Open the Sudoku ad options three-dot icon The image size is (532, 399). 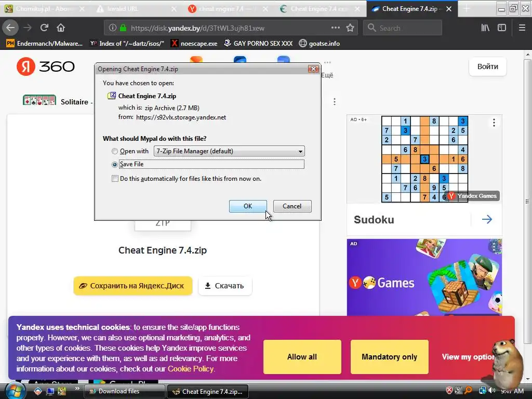coord(494,123)
